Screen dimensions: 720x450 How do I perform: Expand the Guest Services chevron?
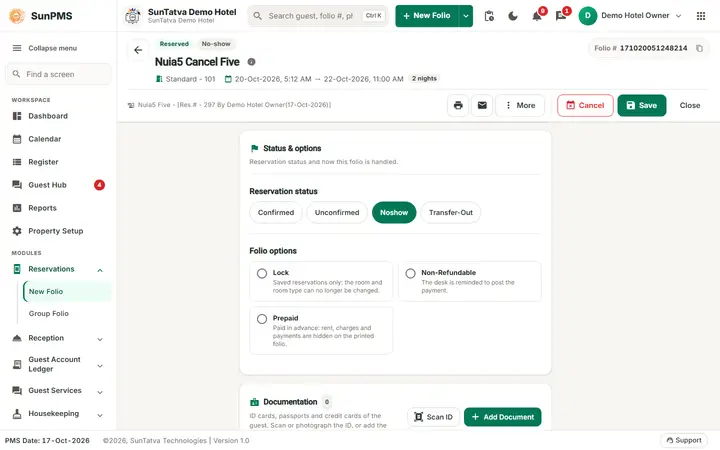tap(100, 392)
